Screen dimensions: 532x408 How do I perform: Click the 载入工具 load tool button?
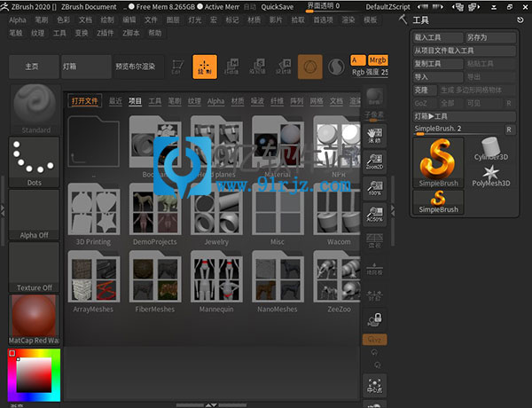[438, 37]
